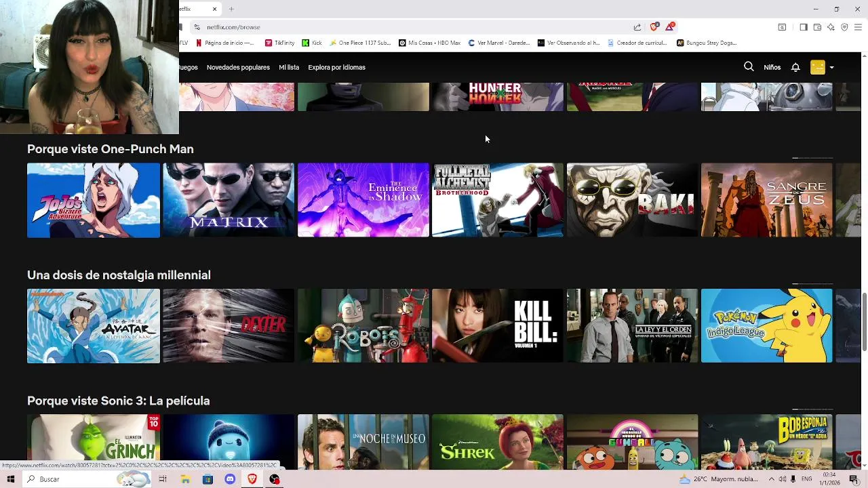Open TikFinity bookmark
This screenshot has width=868, height=488.
click(279, 43)
